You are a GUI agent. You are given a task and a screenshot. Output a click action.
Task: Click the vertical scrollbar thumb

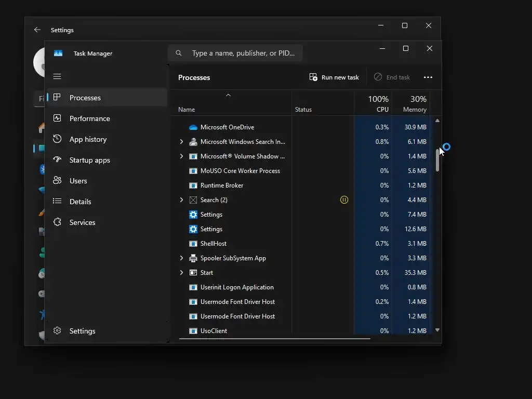437,160
